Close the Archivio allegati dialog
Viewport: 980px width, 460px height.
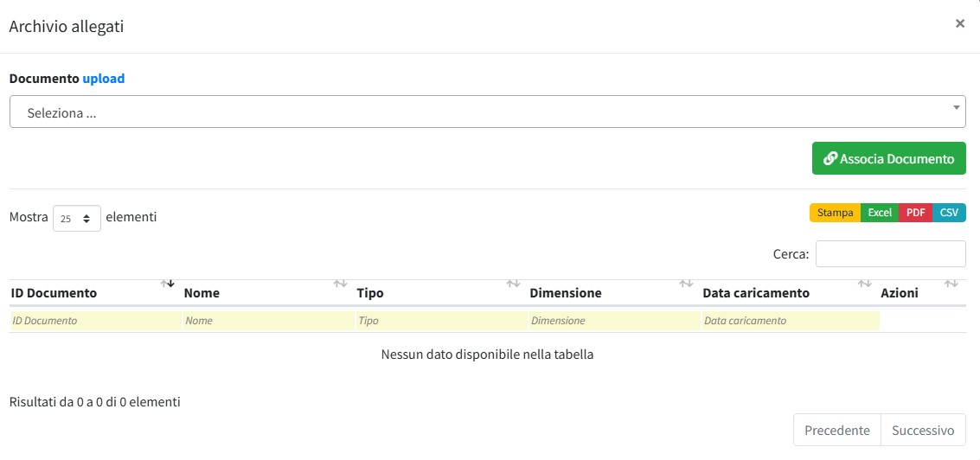point(959,24)
